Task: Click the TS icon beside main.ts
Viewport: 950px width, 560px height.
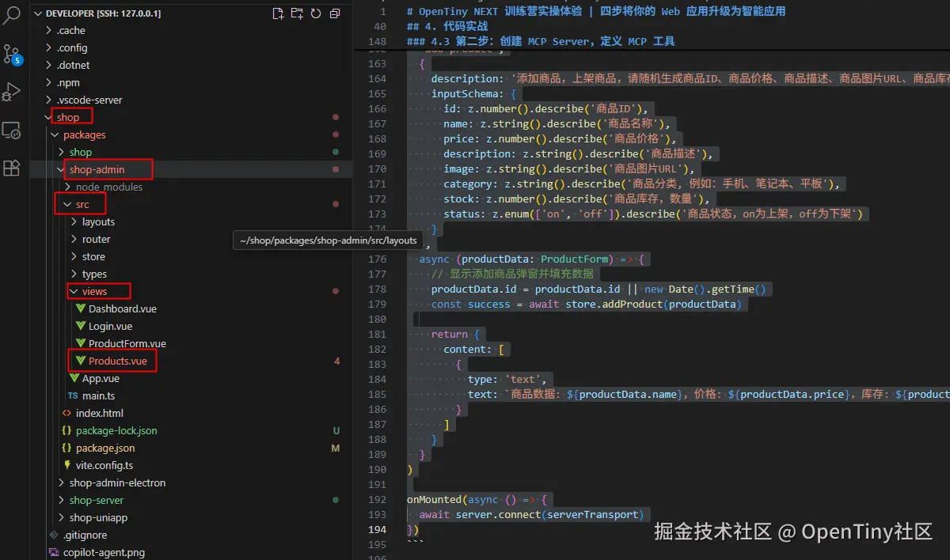Action: [74, 395]
